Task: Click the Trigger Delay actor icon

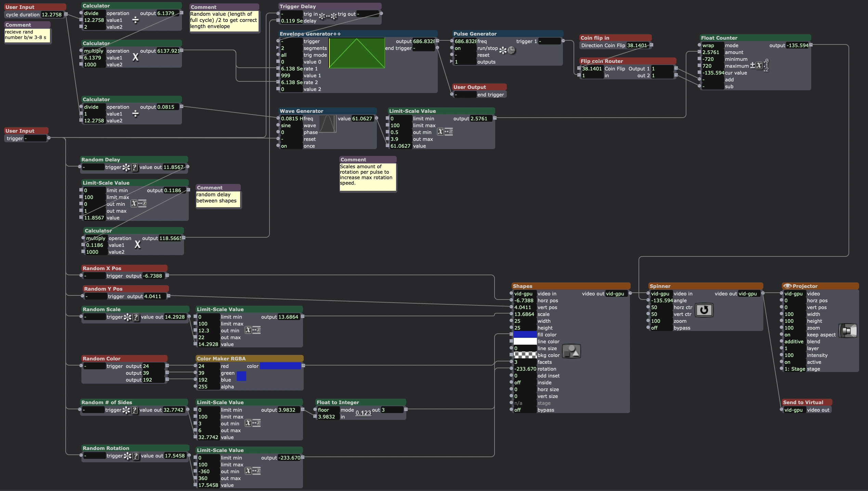Action: [x=328, y=16]
